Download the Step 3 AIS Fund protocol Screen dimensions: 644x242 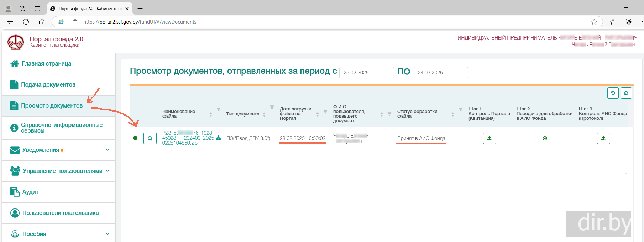click(603, 138)
